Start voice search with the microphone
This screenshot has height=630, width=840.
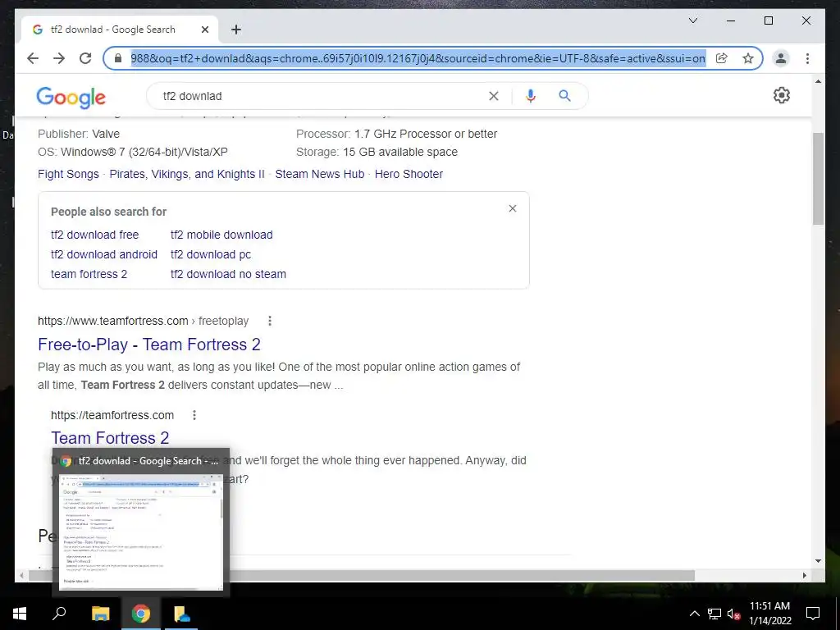pos(531,96)
